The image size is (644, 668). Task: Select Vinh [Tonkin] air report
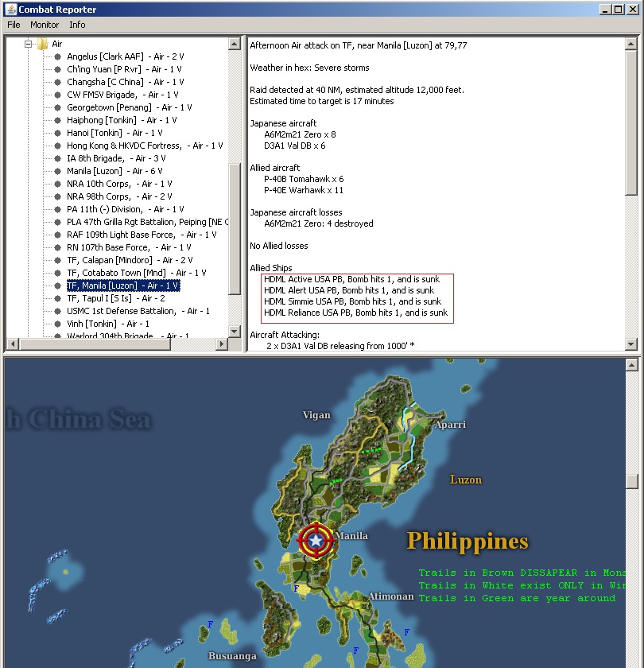(x=108, y=324)
